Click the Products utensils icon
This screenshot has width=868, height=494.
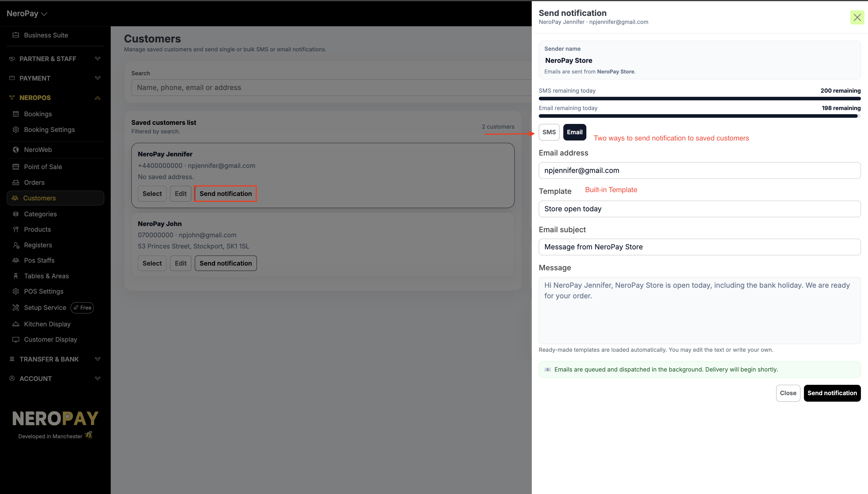point(16,229)
